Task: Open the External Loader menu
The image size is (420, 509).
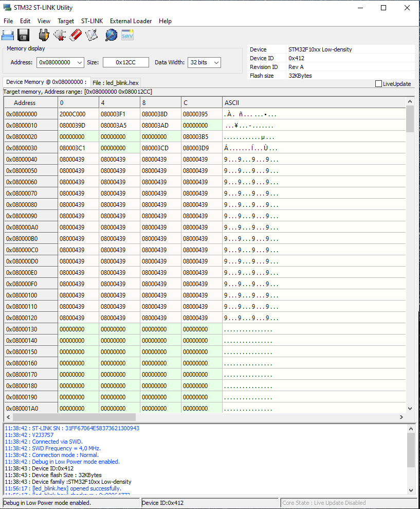Action: (x=131, y=21)
